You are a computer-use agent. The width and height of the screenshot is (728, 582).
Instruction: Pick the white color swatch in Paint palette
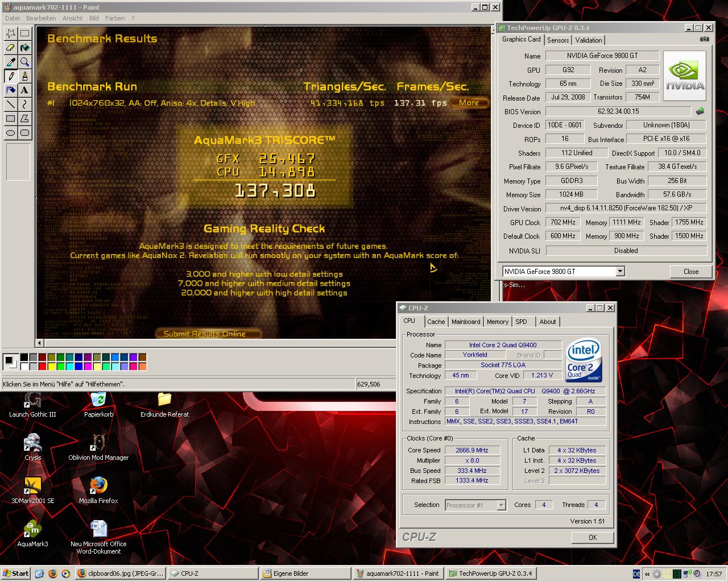click(24, 367)
